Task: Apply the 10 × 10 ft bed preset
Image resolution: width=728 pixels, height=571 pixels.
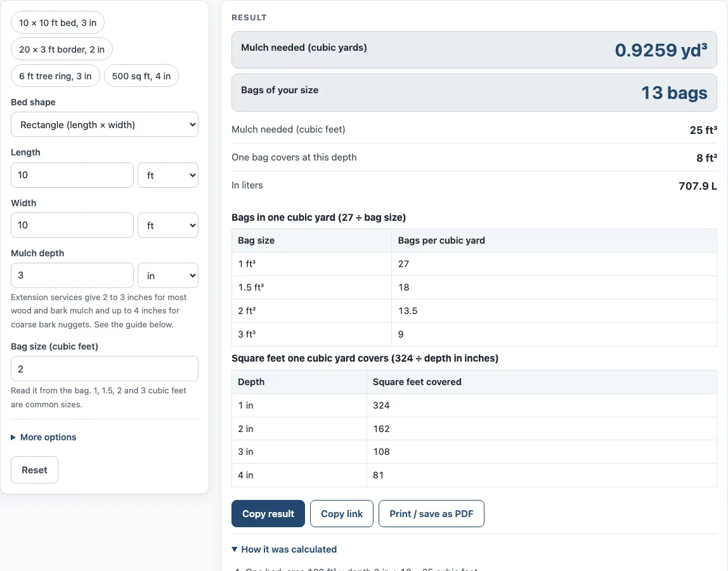Action: pyautogui.click(x=58, y=23)
